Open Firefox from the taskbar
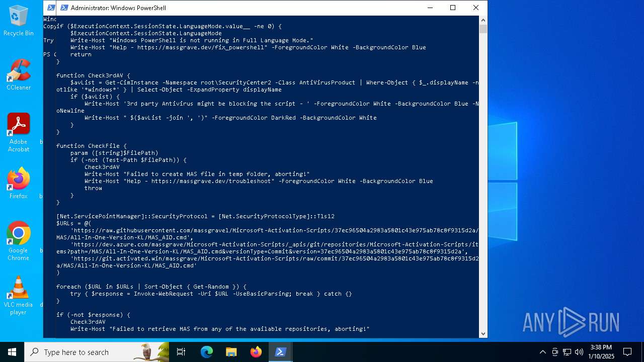Viewport: 644px width, 362px height. coord(256,352)
